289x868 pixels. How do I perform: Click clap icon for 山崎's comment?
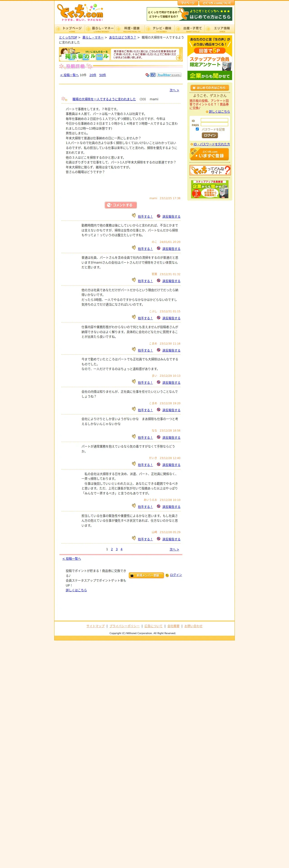coord(134,539)
